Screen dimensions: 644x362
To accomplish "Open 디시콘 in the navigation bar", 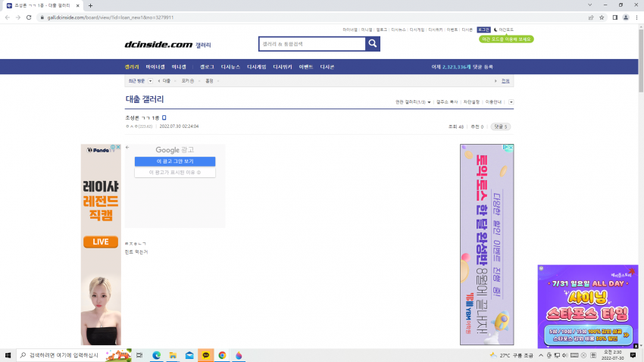I will [327, 67].
